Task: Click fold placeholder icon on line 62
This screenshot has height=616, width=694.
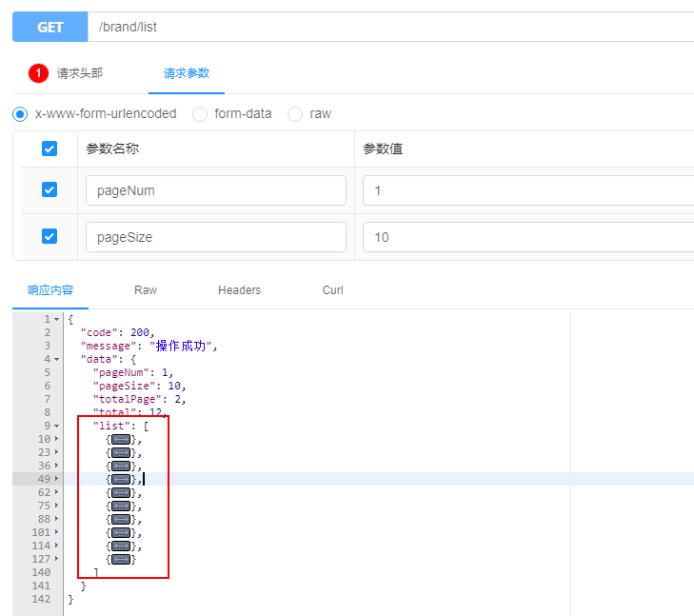Action: pyautogui.click(x=121, y=492)
